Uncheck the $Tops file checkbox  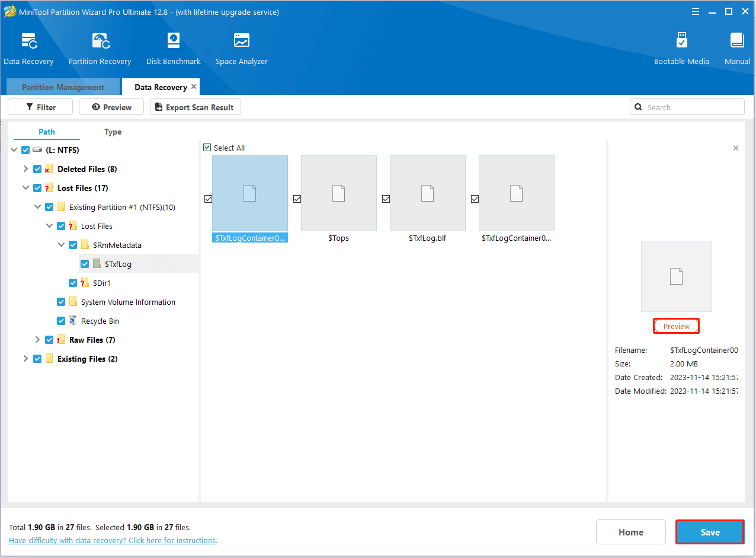point(297,199)
